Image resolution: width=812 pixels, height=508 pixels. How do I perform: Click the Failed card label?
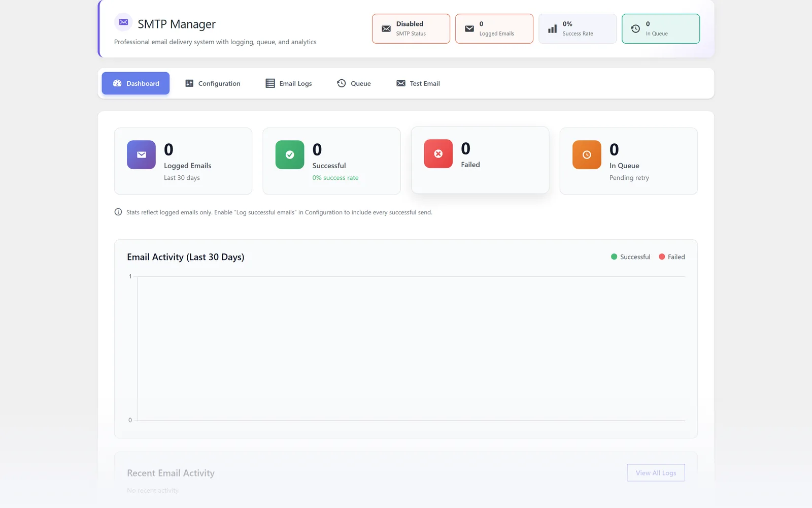pos(470,165)
